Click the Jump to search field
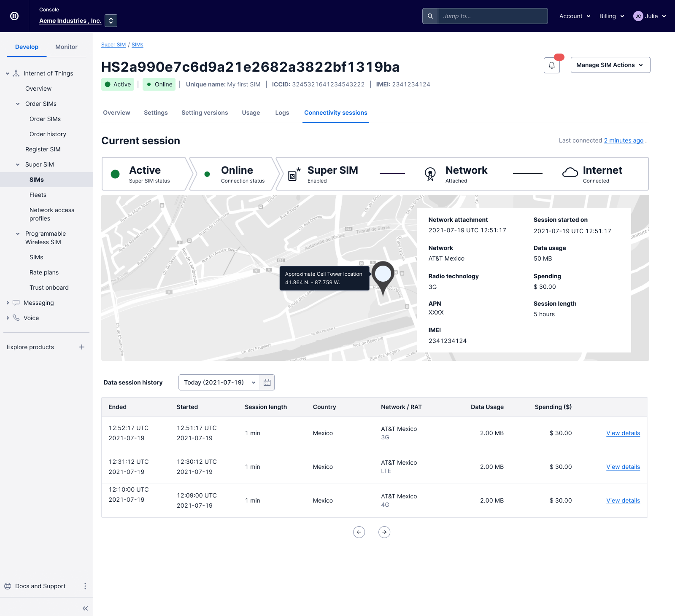Screen dimensions: 675x616 tap(492, 16)
